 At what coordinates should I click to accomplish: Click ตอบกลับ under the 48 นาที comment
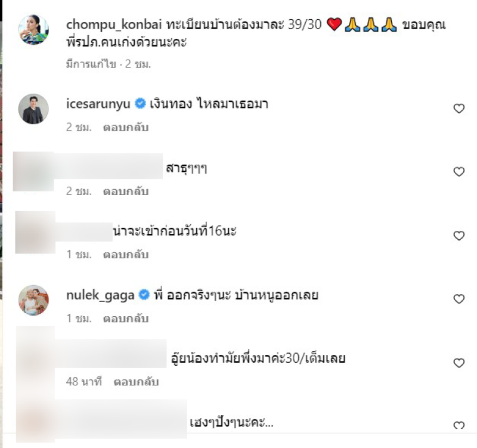click(136, 382)
